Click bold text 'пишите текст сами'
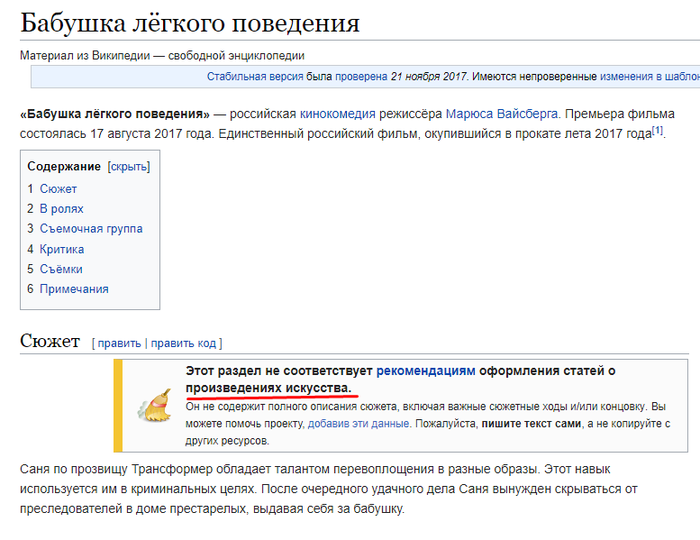700x540 pixels. pos(531,424)
